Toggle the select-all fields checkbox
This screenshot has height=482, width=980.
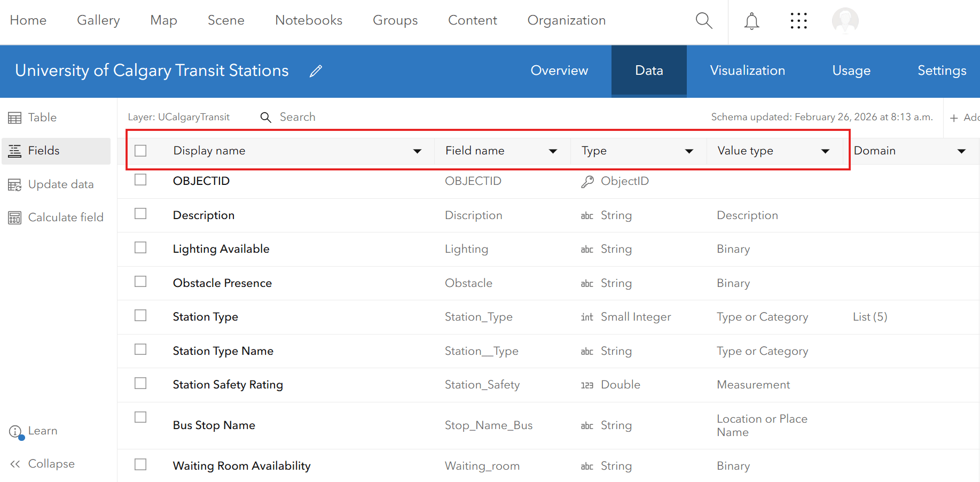tap(140, 151)
